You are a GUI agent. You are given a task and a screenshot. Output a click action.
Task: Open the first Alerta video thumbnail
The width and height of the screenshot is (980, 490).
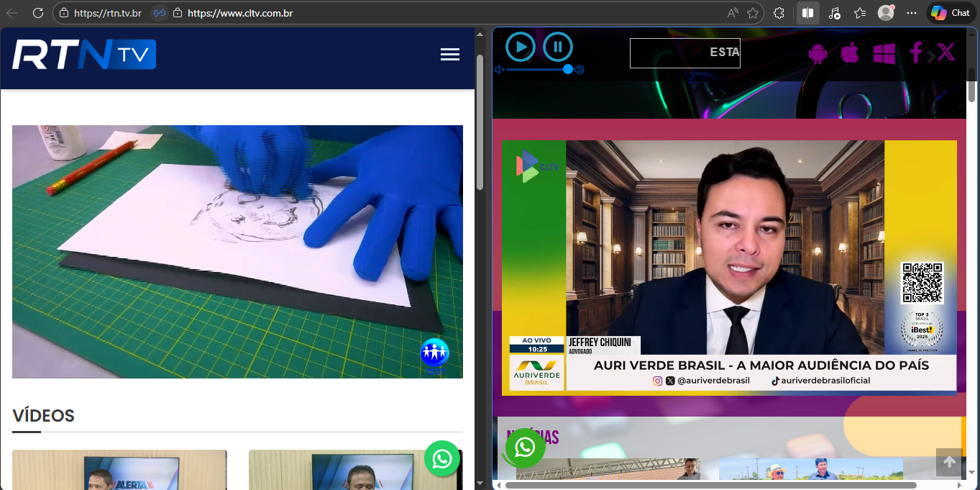119,469
